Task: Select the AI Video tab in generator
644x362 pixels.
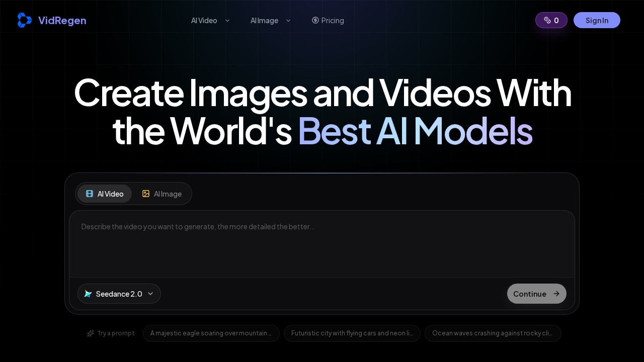Action: click(x=105, y=194)
